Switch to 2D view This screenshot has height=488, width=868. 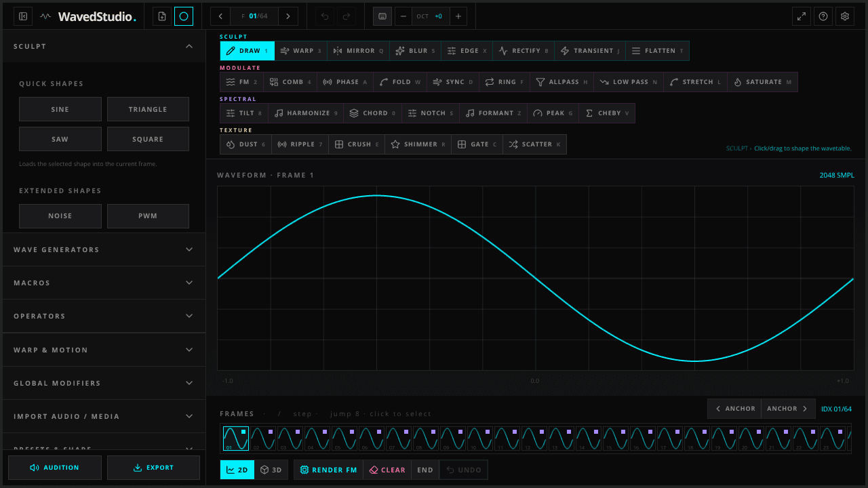pyautogui.click(x=237, y=470)
